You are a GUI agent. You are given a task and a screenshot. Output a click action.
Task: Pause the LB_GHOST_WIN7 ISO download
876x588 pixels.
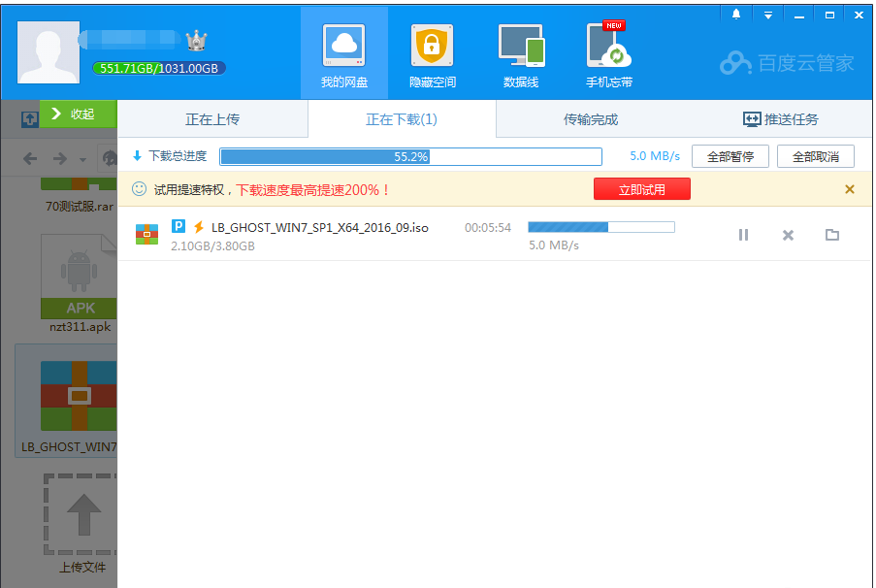(x=743, y=235)
